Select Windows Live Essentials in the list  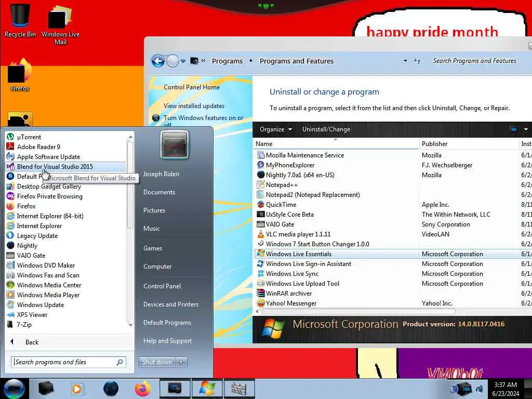point(393,254)
